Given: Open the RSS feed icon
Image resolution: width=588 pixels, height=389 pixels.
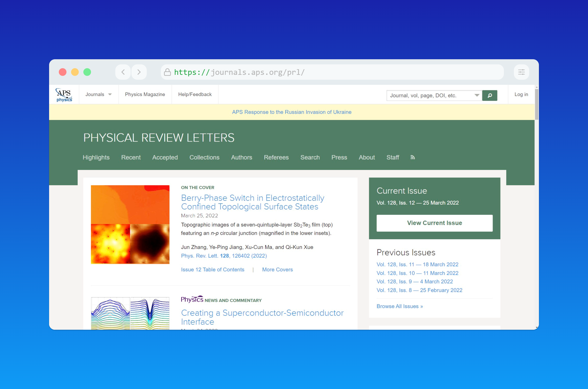Looking at the screenshot, I should coord(412,157).
